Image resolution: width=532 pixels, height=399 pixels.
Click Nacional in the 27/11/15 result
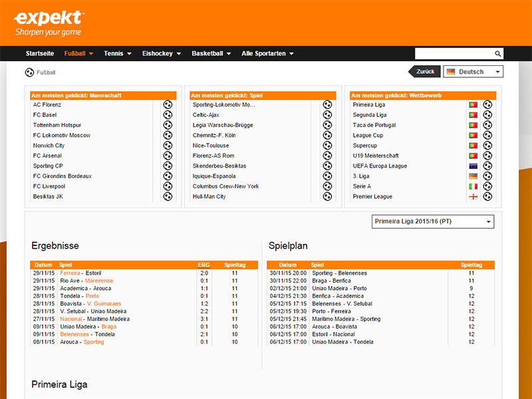pyautogui.click(x=71, y=319)
